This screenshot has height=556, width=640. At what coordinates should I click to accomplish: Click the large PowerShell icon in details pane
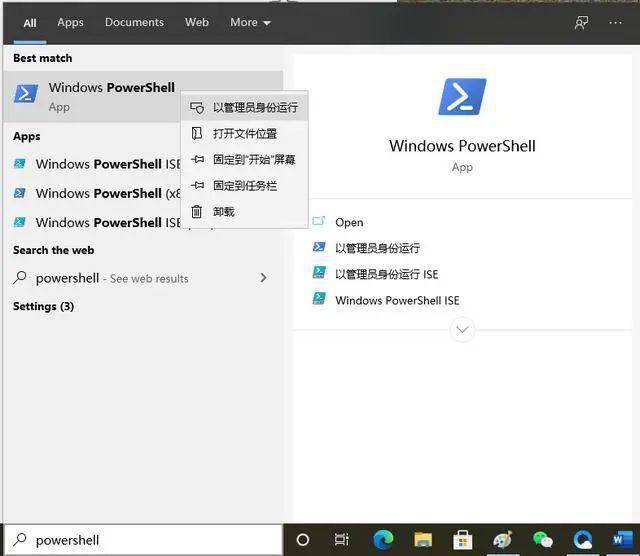pyautogui.click(x=462, y=97)
